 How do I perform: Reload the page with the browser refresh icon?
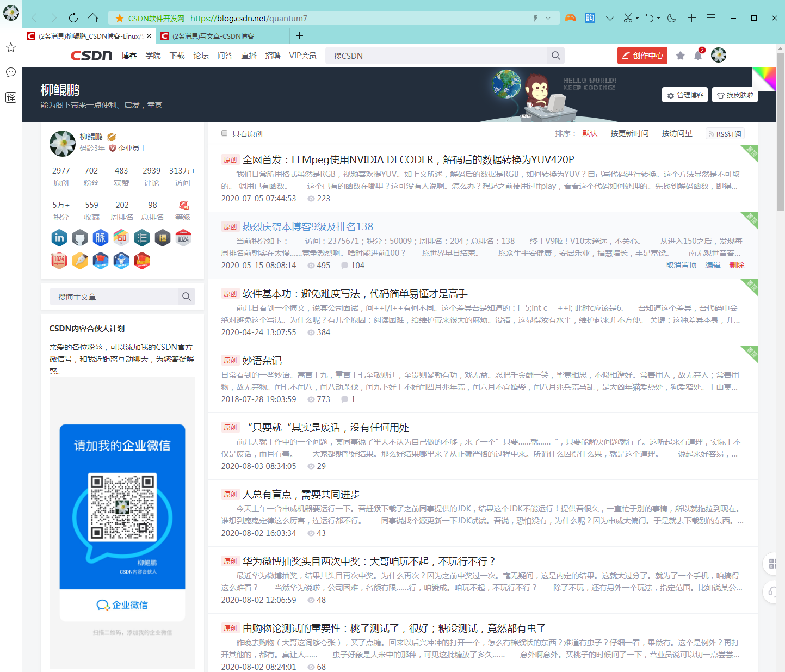coord(73,18)
